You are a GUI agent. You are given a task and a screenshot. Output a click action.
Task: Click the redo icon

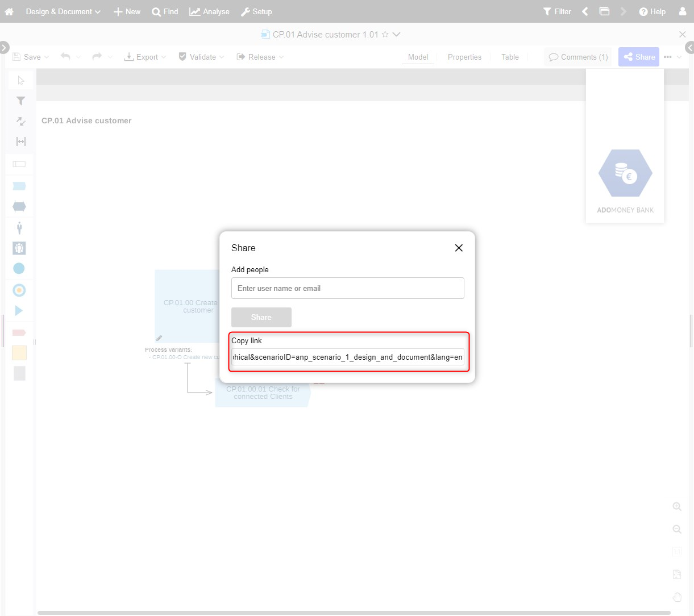(97, 57)
